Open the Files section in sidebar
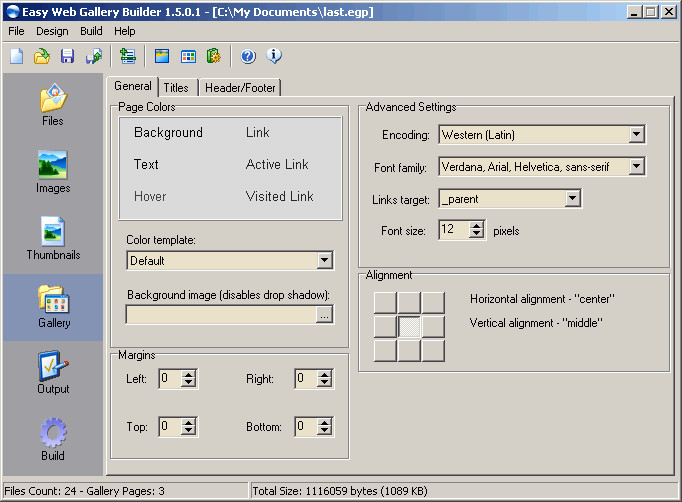This screenshot has width=682, height=502. pos(53,104)
